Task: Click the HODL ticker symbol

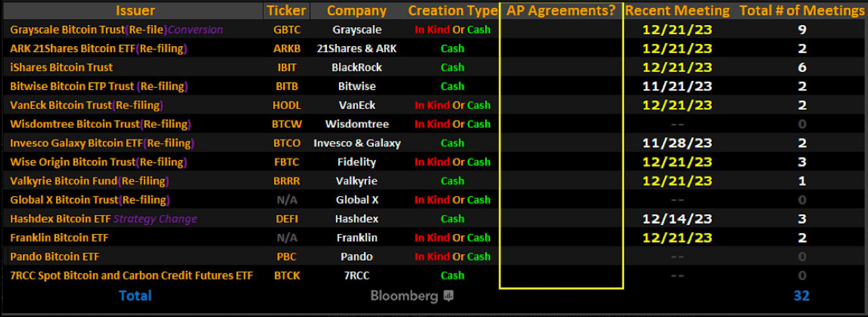Action: (x=286, y=105)
